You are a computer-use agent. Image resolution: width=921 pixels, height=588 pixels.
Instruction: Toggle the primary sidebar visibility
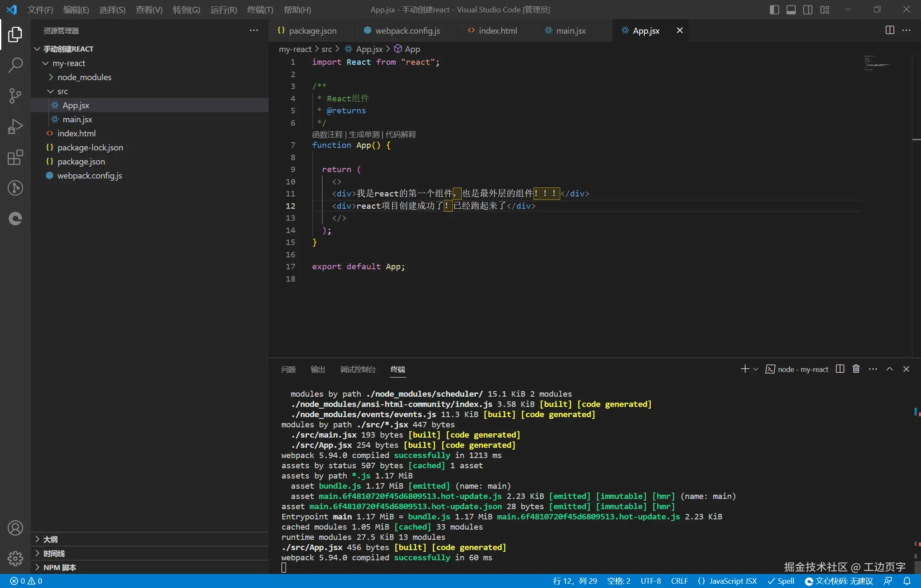click(x=774, y=9)
